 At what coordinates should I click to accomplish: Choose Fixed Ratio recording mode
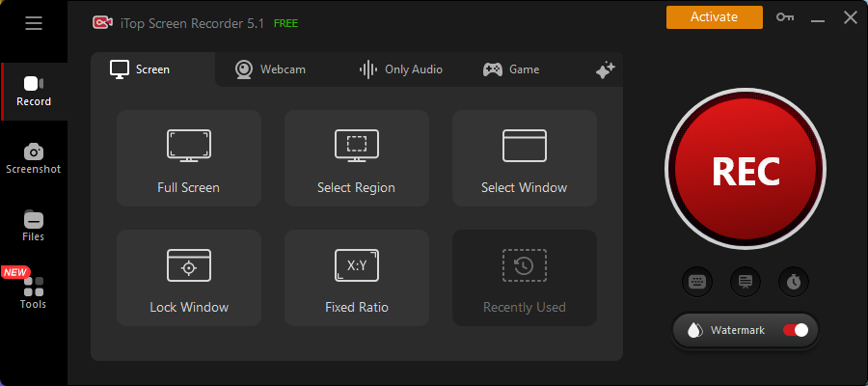357,278
